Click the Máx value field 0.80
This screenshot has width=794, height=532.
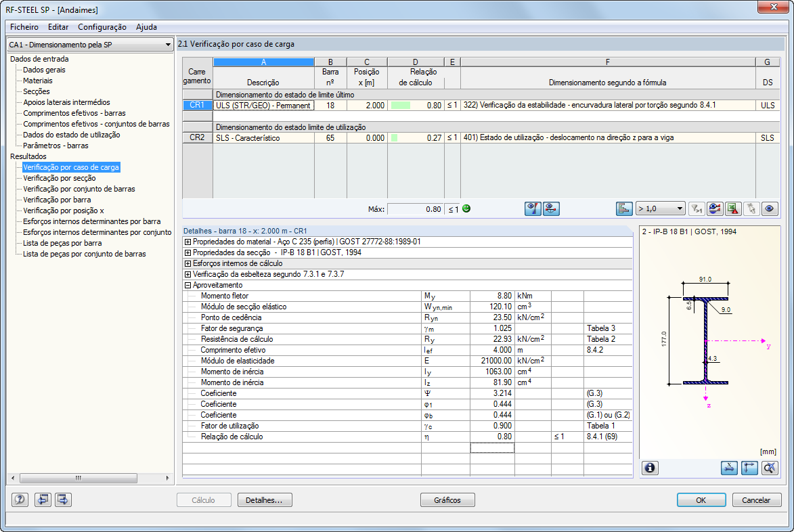[x=415, y=209]
